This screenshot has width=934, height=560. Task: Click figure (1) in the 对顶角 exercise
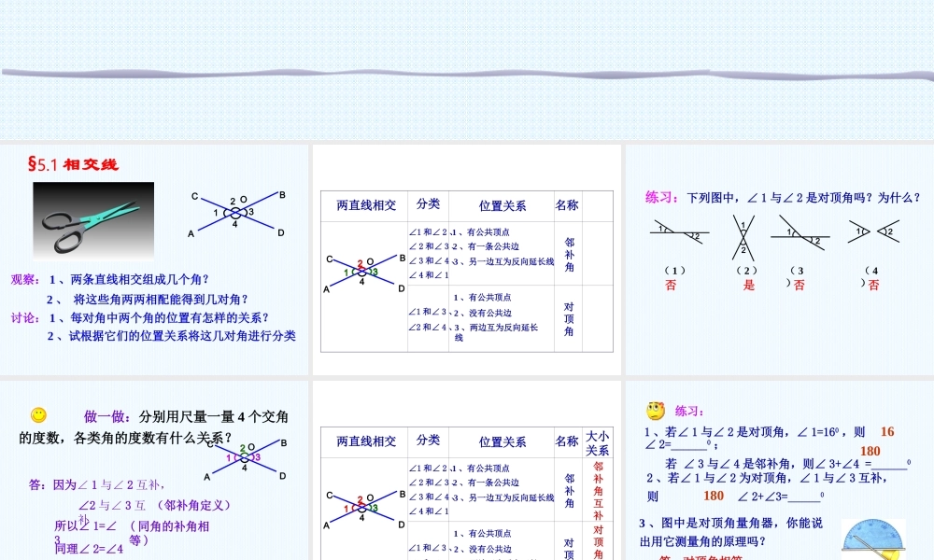point(679,232)
